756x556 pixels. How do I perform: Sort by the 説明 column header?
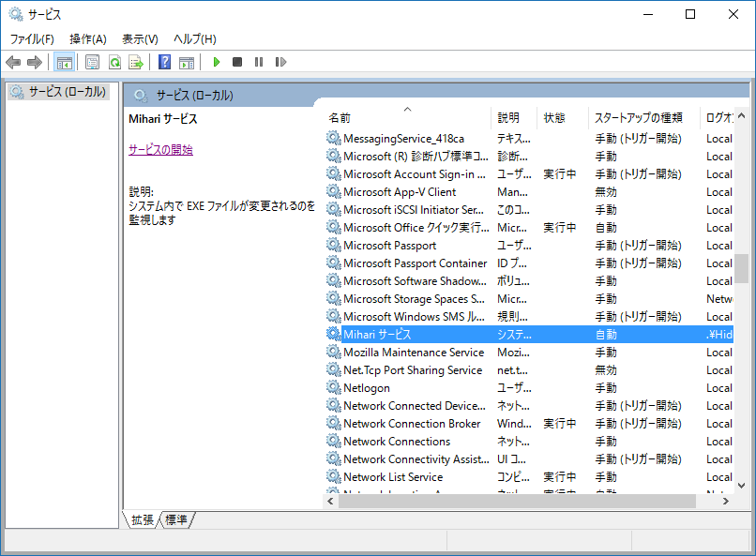pyautogui.click(x=514, y=117)
